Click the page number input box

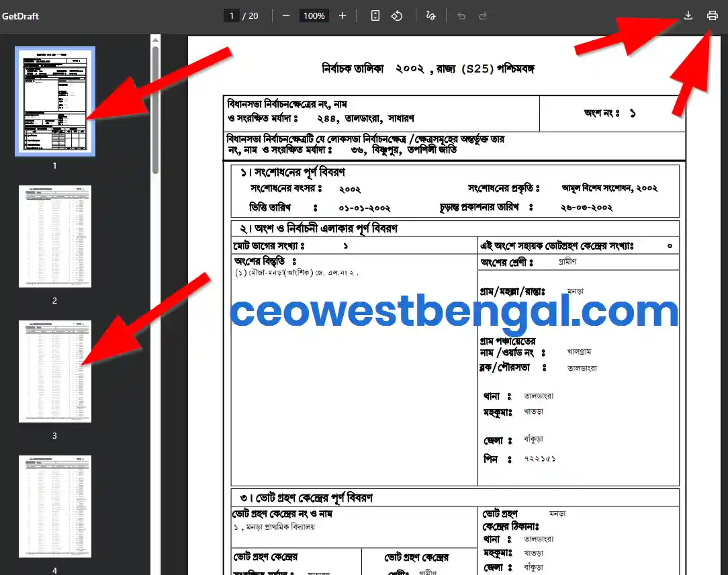pyautogui.click(x=232, y=15)
